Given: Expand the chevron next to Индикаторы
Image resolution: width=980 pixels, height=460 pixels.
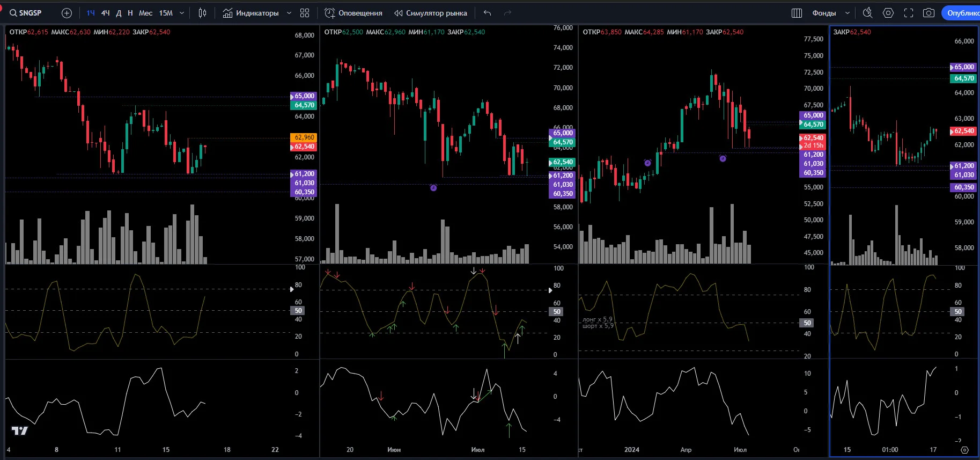Looking at the screenshot, I should pos(289,13).
